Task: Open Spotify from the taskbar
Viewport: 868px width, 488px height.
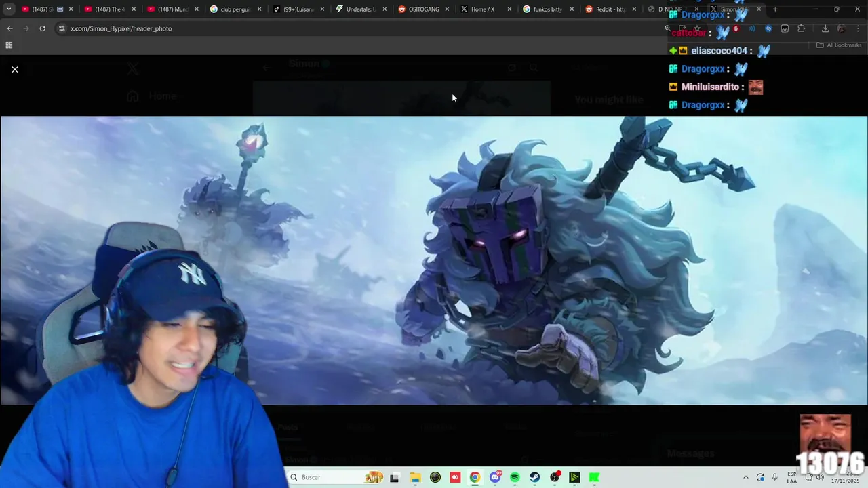Action: [515, 477]
